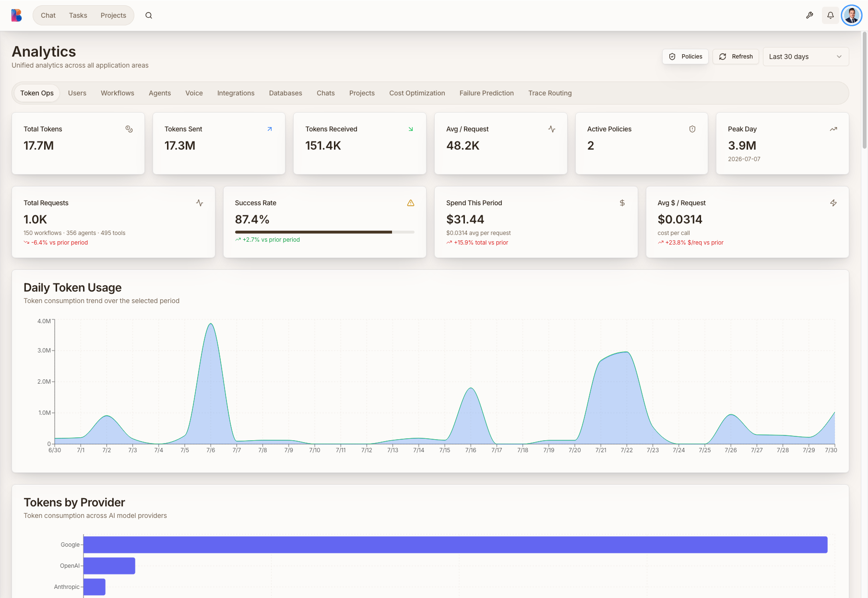Click the Total Requests activity icon
This screenshot has height=598, width=868.
(x=200, y=203)
